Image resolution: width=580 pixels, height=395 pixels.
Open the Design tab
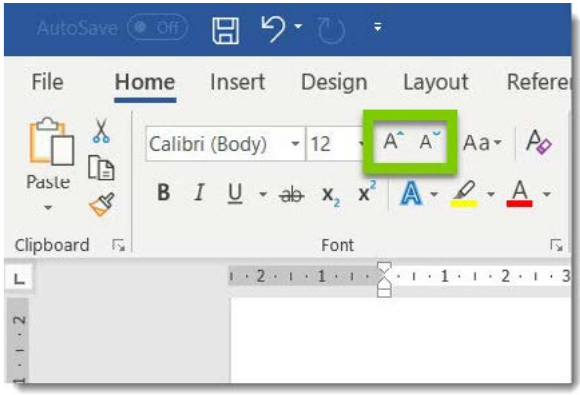coord(334,82)
